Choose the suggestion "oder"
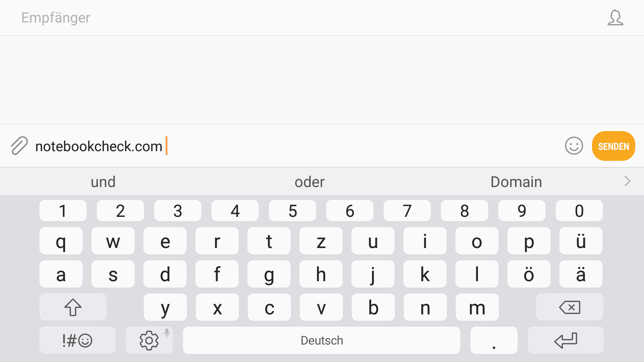The height and width of the screenshot is (362, 644). [309, 182]
